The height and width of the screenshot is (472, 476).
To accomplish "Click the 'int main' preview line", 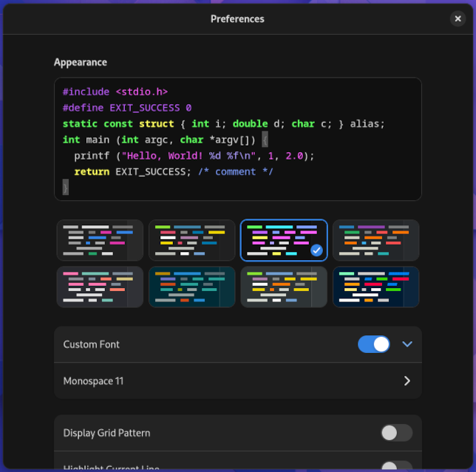I will click(165, 140).
